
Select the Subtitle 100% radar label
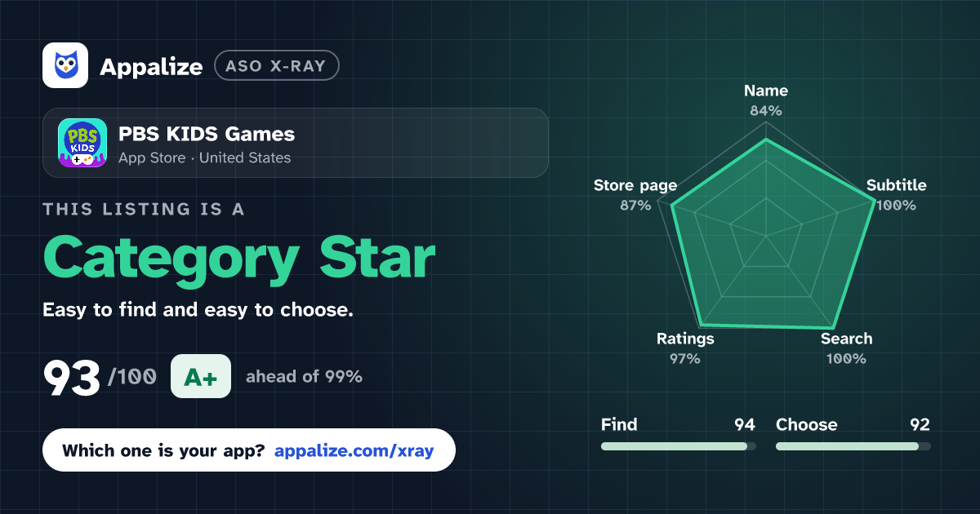click(896, 195)
